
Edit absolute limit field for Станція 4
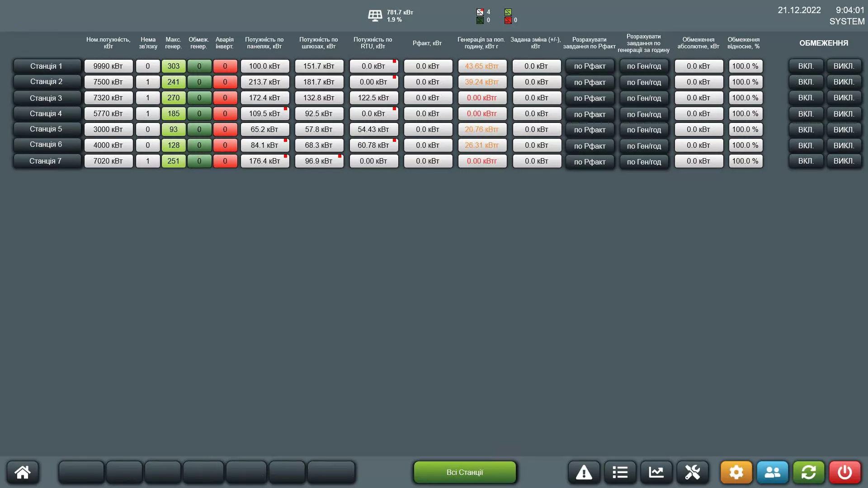click(x=699, y=113)
